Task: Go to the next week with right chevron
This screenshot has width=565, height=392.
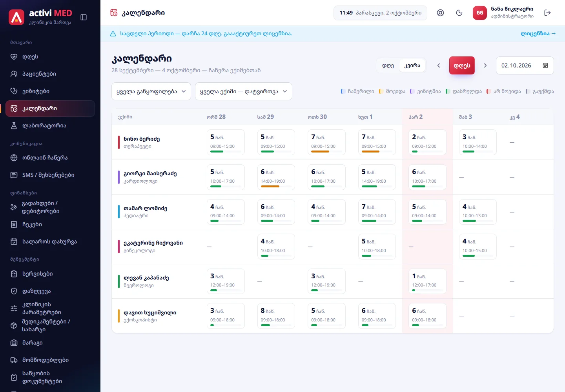Action: (485, 65)
